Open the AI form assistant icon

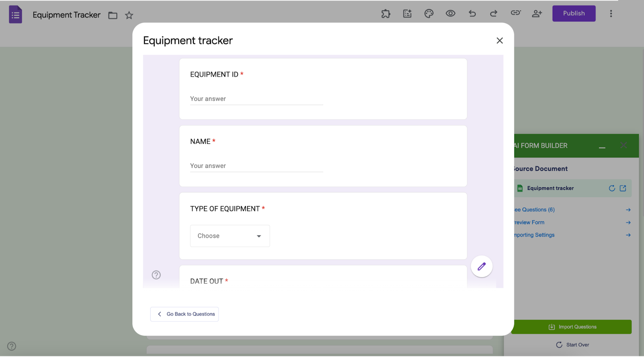pyautogui.click(x=407, y=14)
